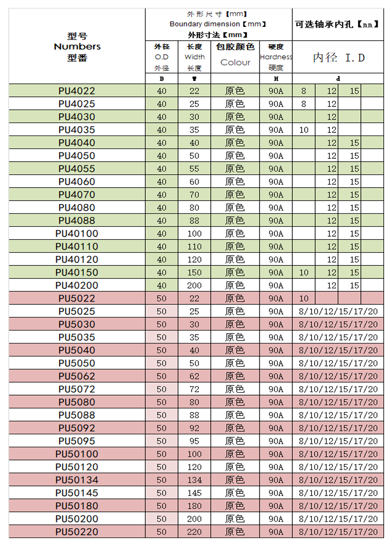Select the PU5095 row label
Screen dimensions: 392x546
click(77, 441)
